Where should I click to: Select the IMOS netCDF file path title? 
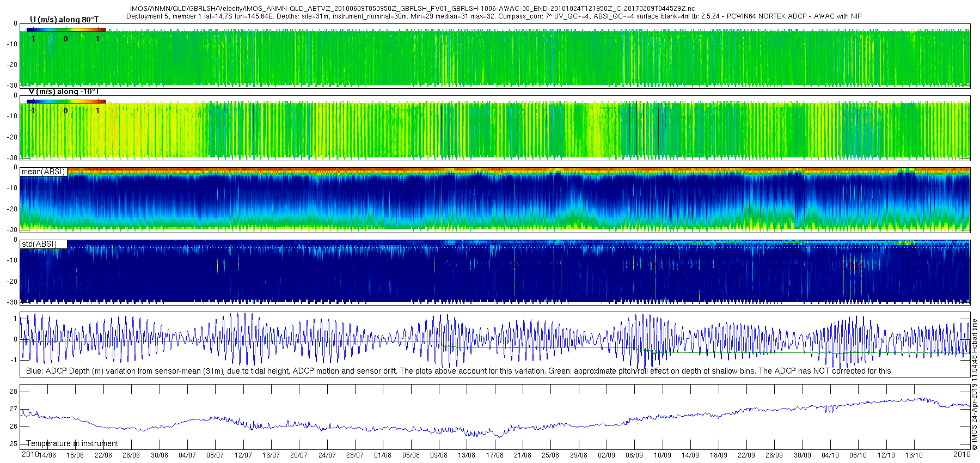click(x=412, y=9)
